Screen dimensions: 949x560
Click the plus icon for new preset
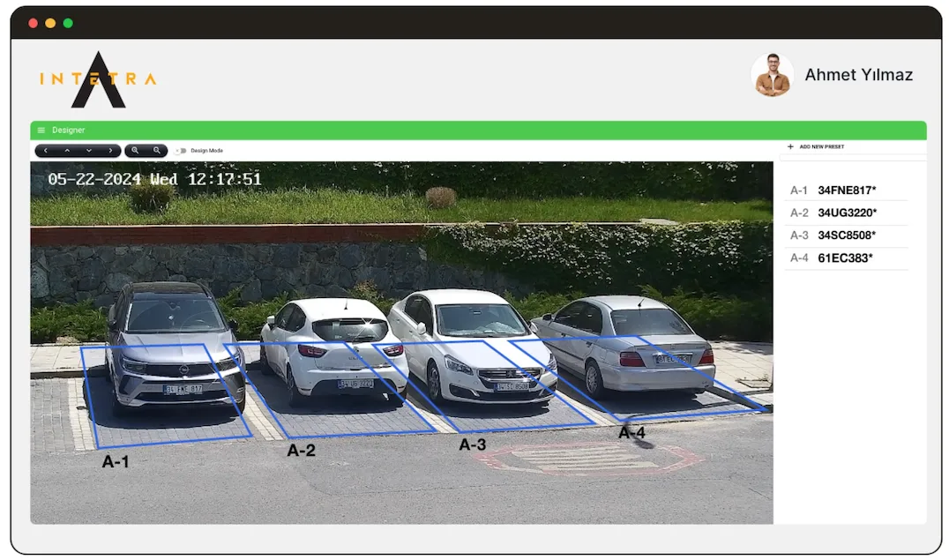pyautogui.click(x=790, y=147)
